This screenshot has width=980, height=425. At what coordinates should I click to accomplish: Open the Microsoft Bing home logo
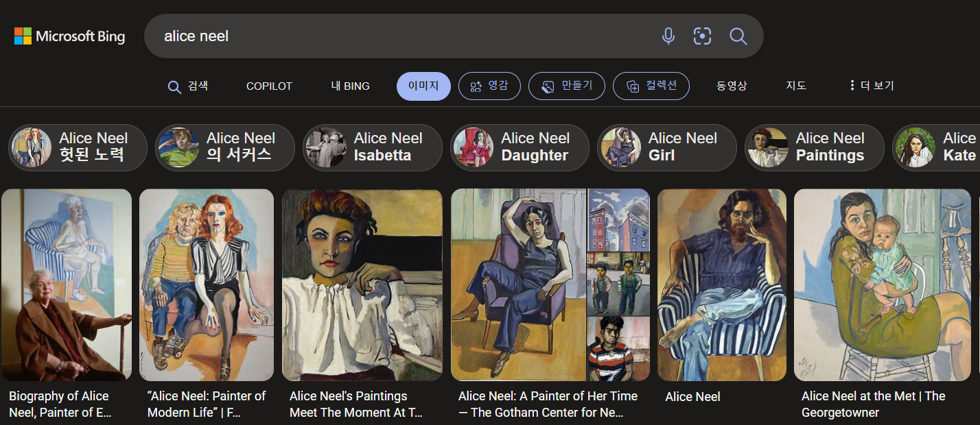[70, 36]
